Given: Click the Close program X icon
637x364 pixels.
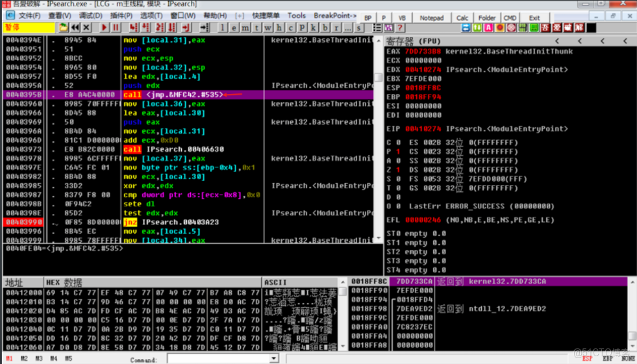Looking at the screenshot, I should point(86,28).
